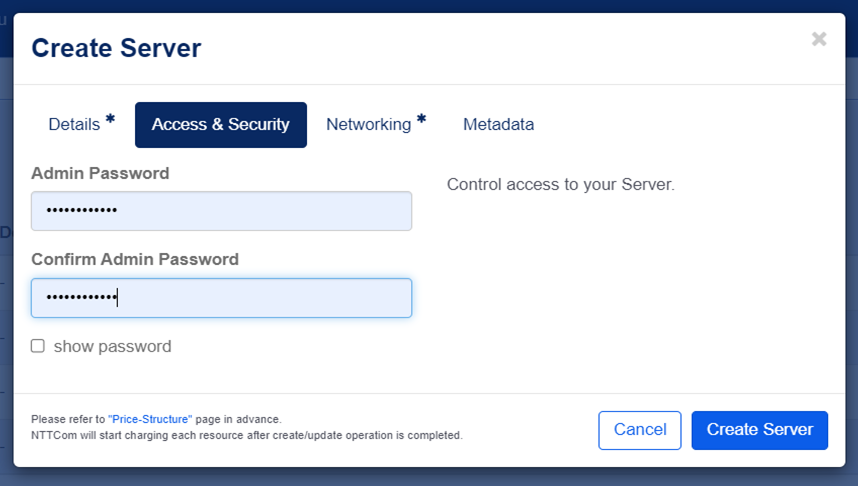Click into the Confirm Admin Password field
The width and height of the screenshot is (858, 486).
pos(221,298)
